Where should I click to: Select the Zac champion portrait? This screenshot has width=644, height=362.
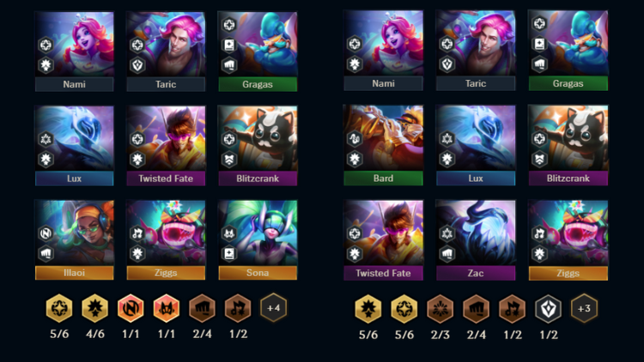476,232
